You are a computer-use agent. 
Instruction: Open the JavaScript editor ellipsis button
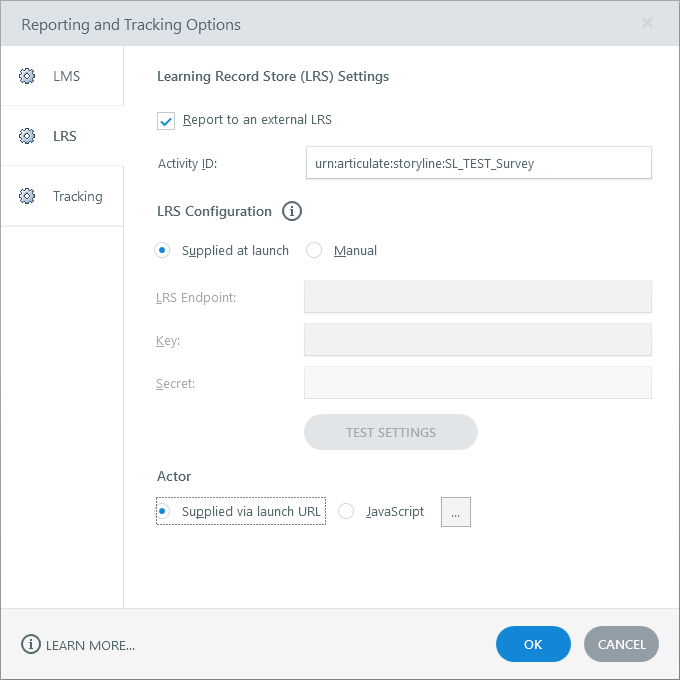455,512
